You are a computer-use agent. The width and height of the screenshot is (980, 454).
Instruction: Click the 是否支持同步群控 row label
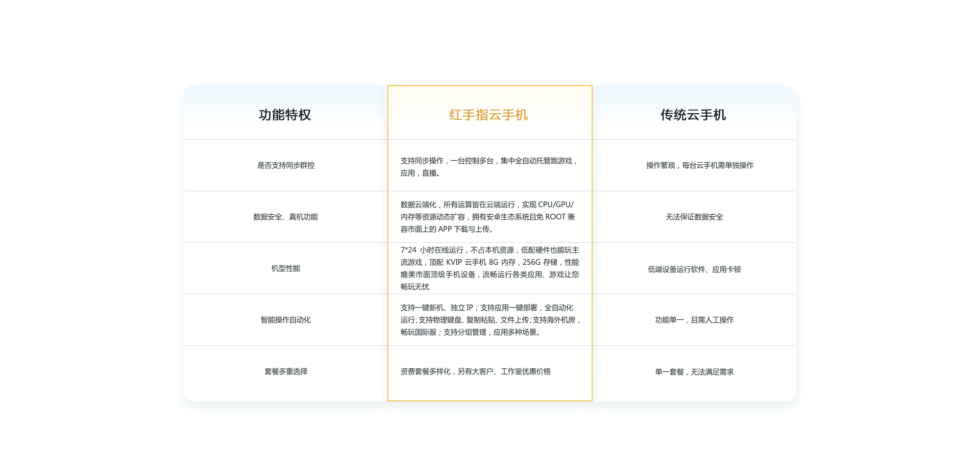286,165
